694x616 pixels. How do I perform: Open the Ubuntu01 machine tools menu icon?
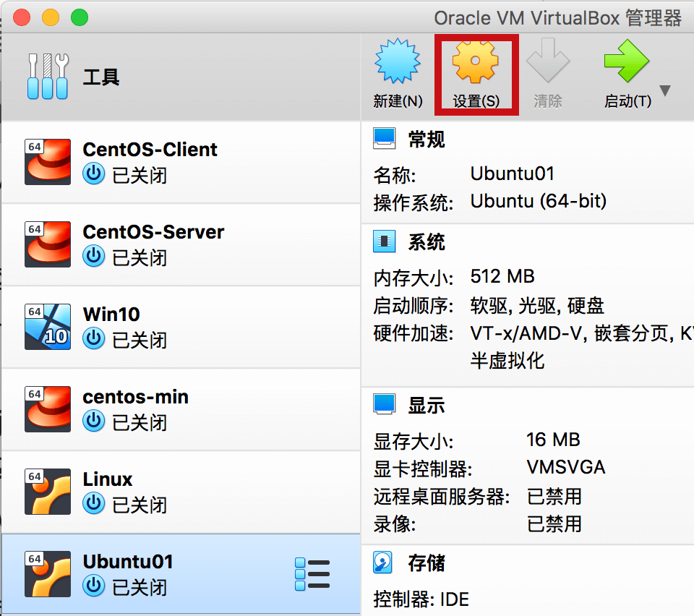pyautogui.click(x=312, y=574)
